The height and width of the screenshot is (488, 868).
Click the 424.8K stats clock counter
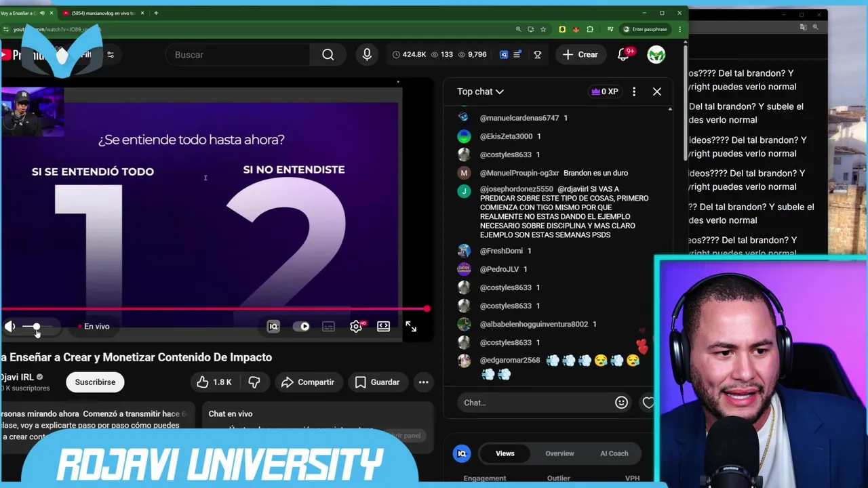409,55
